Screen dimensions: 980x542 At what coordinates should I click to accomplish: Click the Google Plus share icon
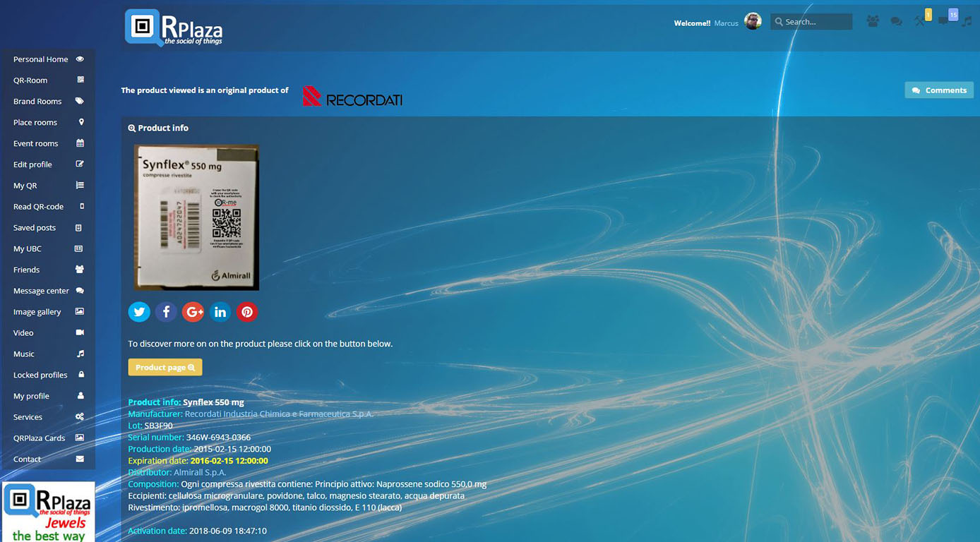193,312
